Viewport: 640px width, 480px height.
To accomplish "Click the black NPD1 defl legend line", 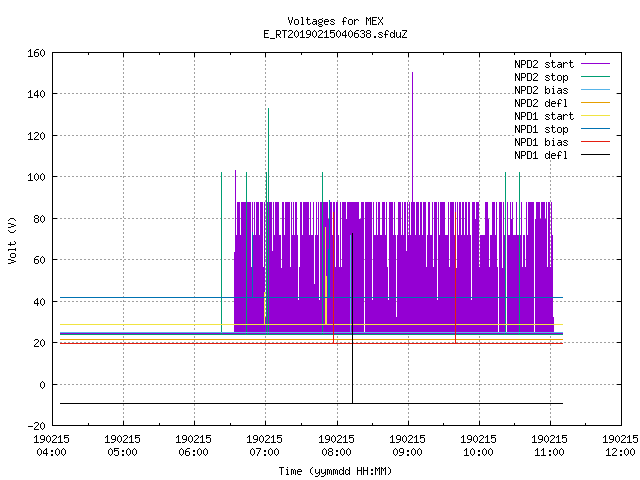I will tap(595, 155).
